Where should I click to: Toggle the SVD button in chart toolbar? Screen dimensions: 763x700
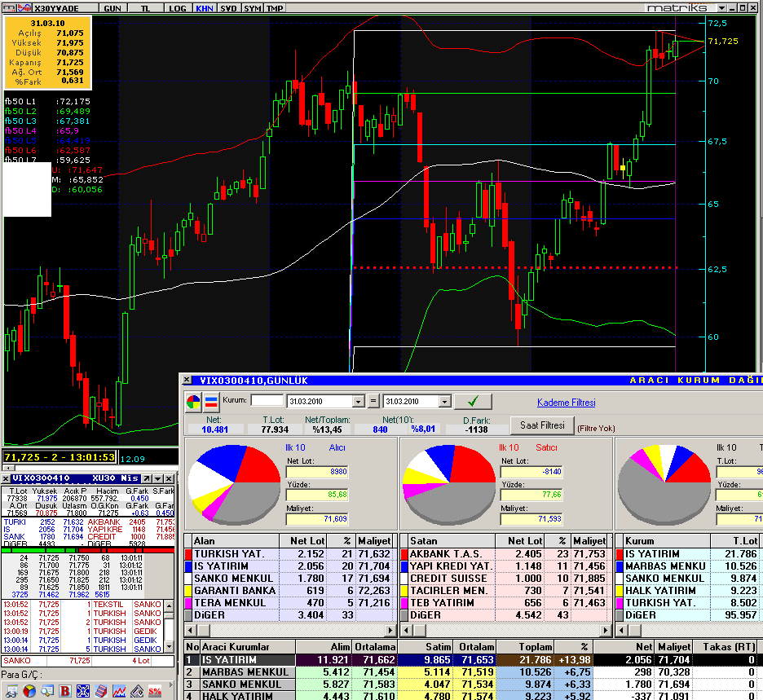coord(228,8)
